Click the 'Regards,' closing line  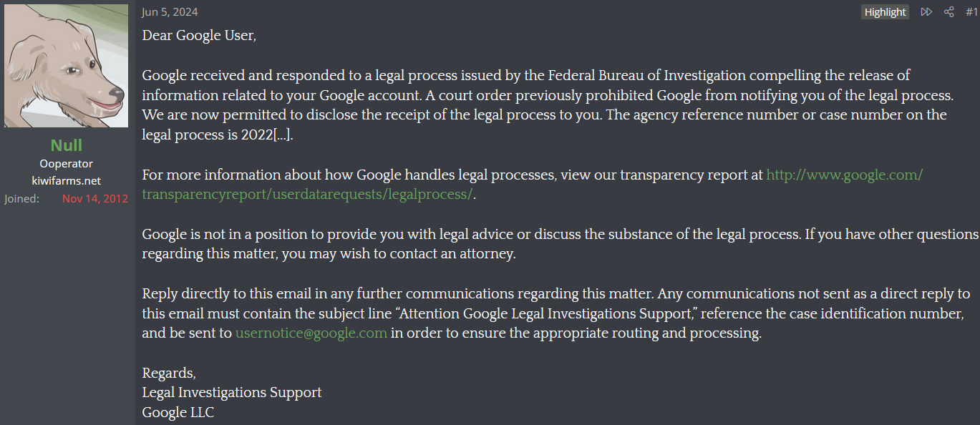click(169, 373)
